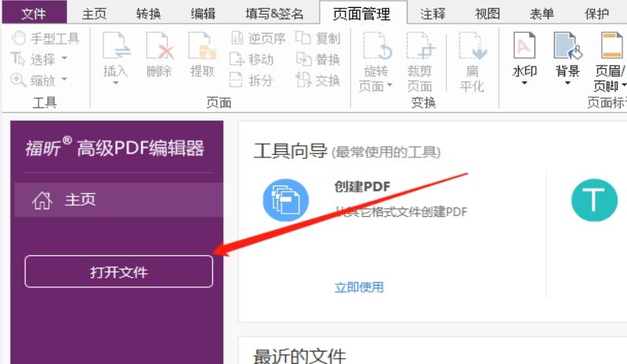Click the teal T tool icon
Image resolution: width=627 pixels, height=364 pixels.
594,200
